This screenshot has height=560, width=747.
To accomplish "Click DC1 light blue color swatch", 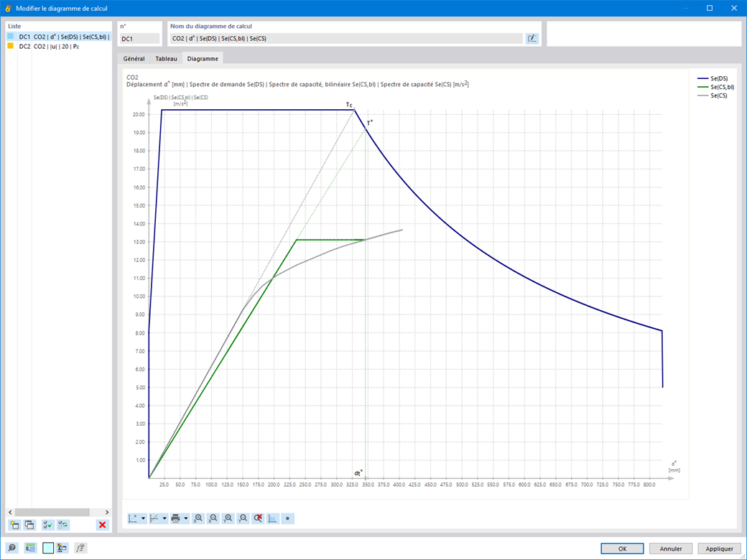I will [11, 36].
